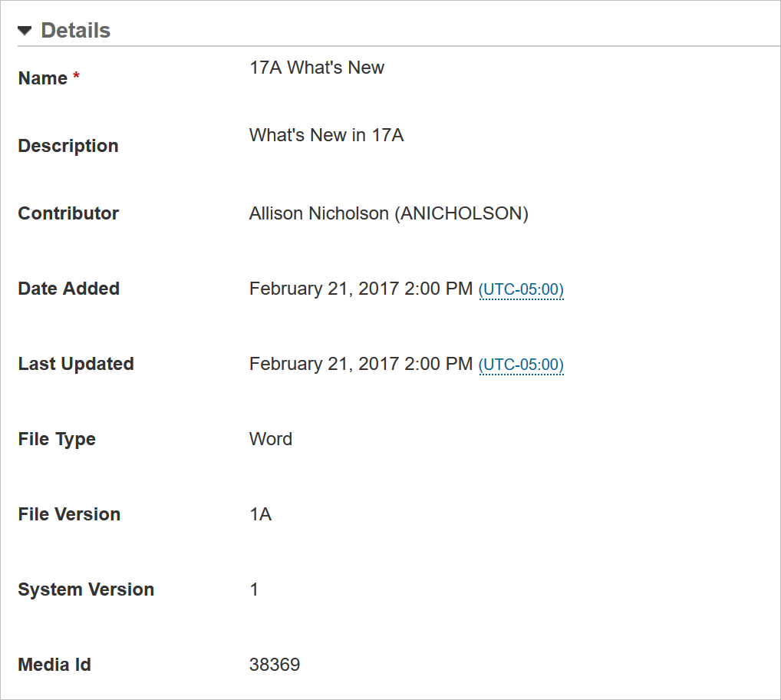Click the UTC-05:00 link beside Date Added
This screenshot has height=700, width=781.
(521, 290)
